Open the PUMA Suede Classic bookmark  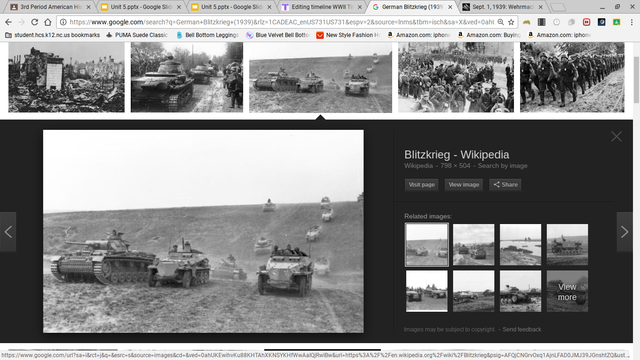pos(137,35)
